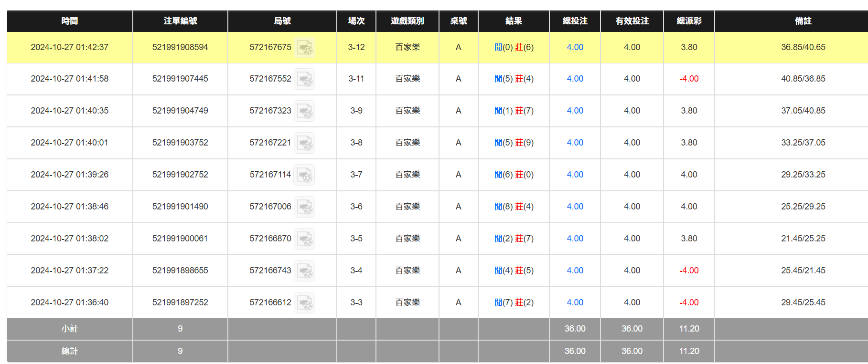Select timestamp 2024-10-27 01:36:40 row

click(70, 302)
